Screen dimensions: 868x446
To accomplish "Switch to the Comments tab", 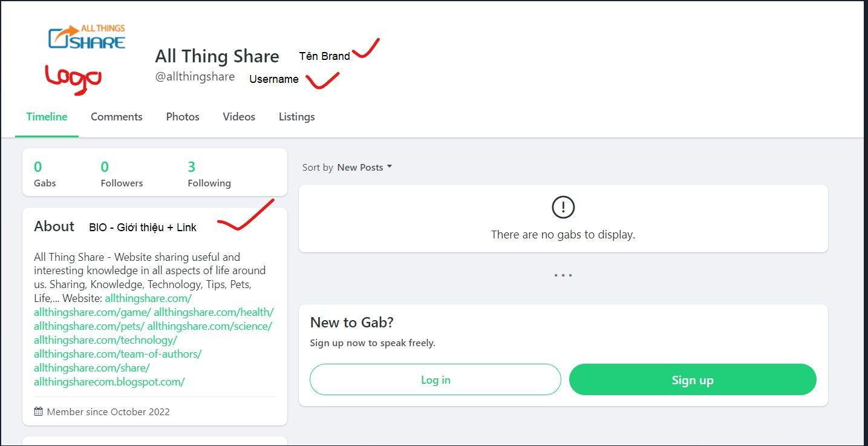I will coord(117,117).
